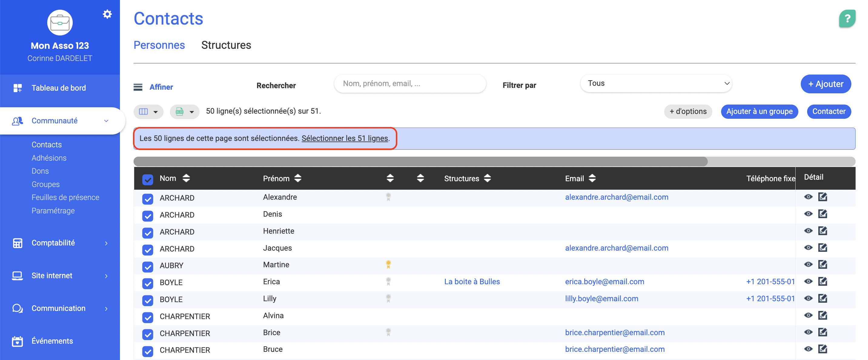Screen dimensions: 868x360
Task: View Alexandre ARCHARD details via eye icon
Action: tap(808, 197)
